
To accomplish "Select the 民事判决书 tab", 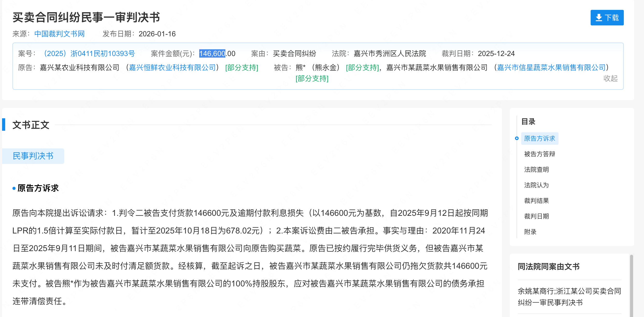I will (33, 156).
